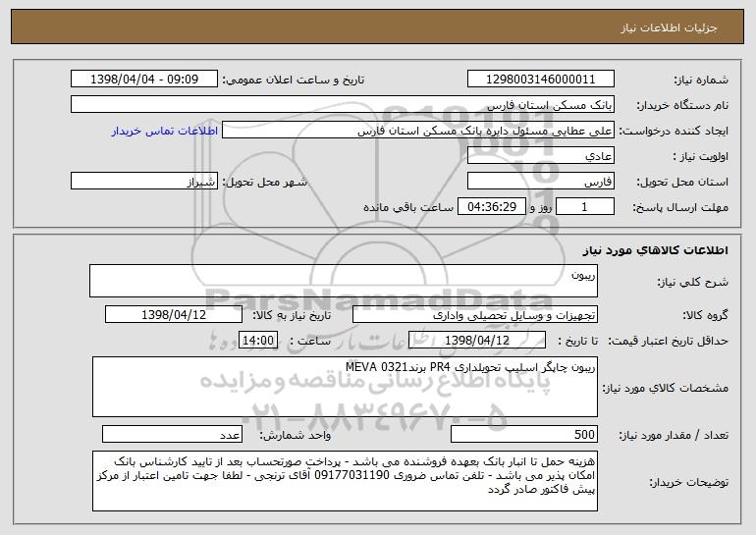756x535 pixels.
Task: Click the buyer name field بانک مسکن استان فارس
Action: (343, 105)
